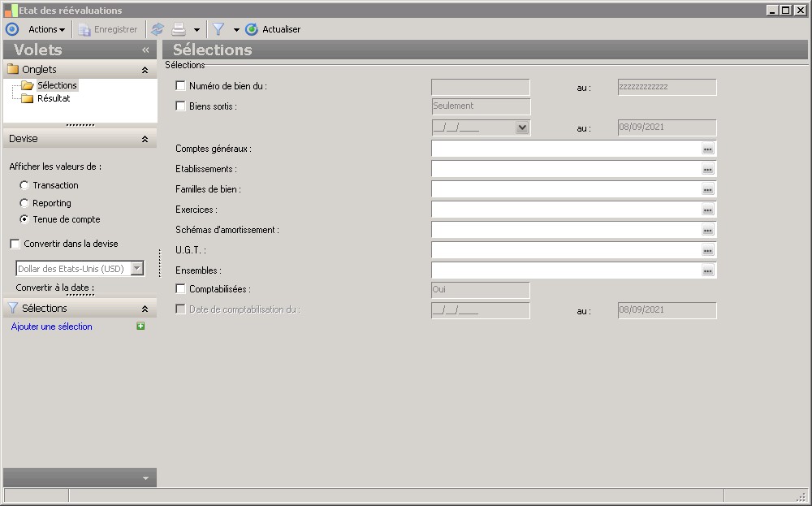Click the window resize grip in the status bar
This screenshot has height=506, width=812.
(802, 496)
